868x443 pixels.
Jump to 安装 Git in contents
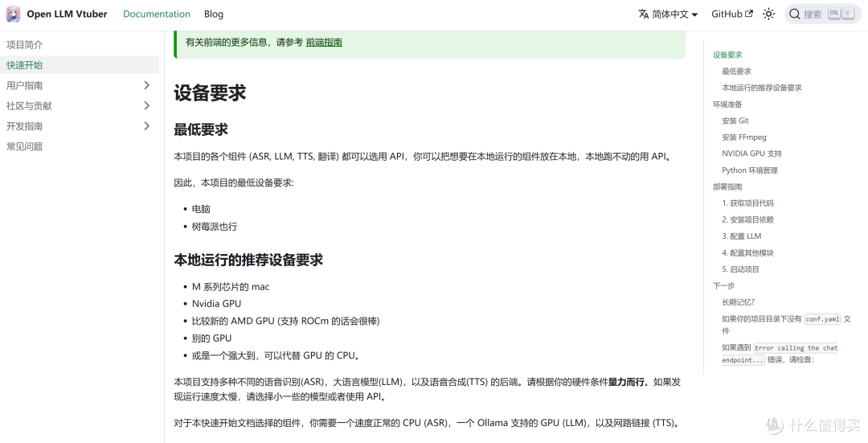[x=735, y=121]
